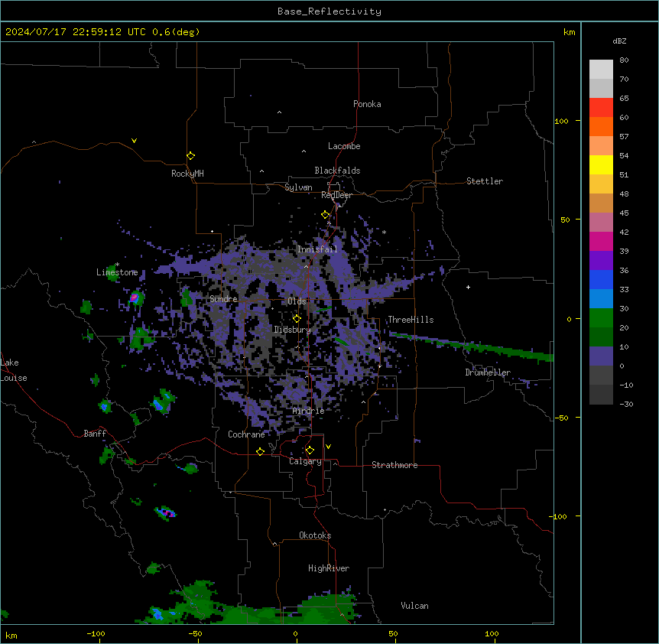Click the Sylvan label
The height and width of the screenshot is (644, 659).
click(298, 187)
